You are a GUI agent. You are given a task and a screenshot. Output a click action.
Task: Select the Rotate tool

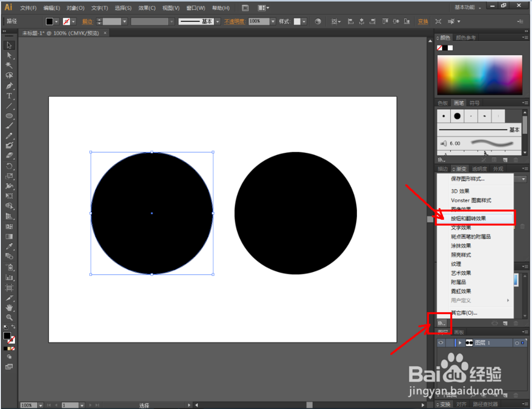point(9,166)
